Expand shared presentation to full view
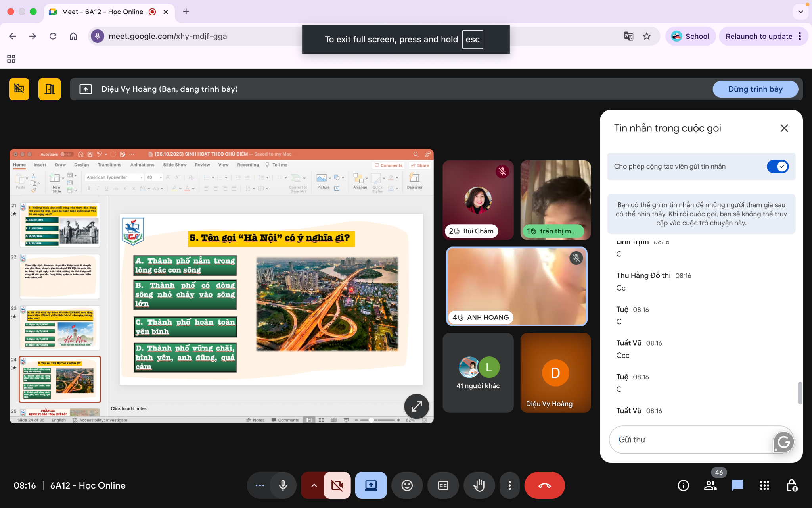The width and height of the screenshot is (812, 508). tap(416, 406)
